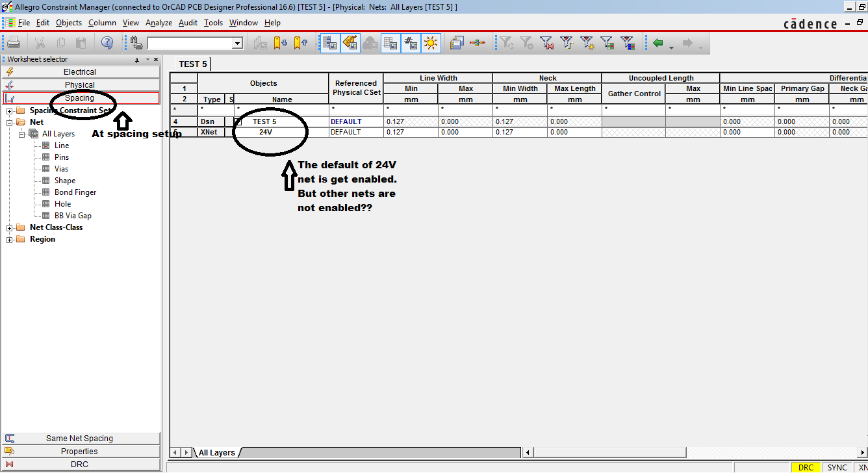The width and height of the screenshot is (868, 473).
Task: Select the 24V XNet name cell
Action: (265, 132)
